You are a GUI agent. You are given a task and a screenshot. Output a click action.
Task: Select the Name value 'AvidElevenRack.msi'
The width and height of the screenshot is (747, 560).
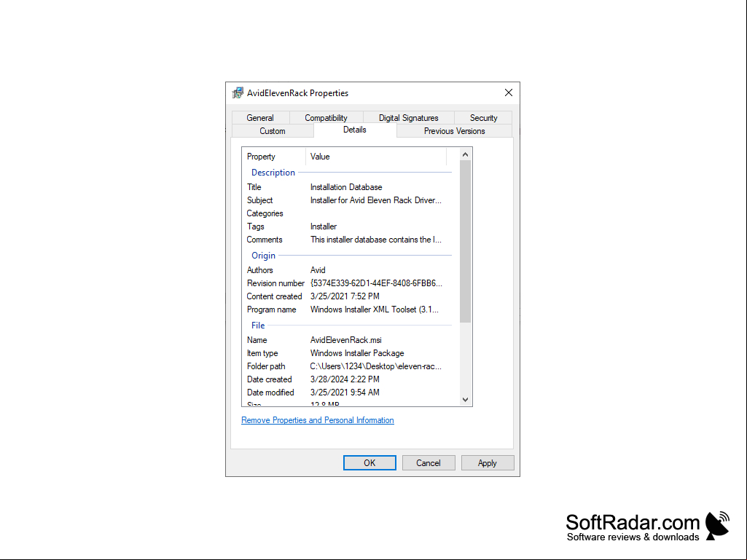(x=346, y=340)
